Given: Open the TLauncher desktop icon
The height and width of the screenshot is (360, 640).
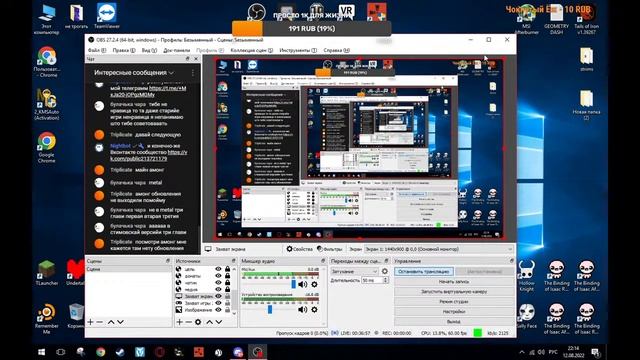Looking at the screenshot, I should point(47,273).
